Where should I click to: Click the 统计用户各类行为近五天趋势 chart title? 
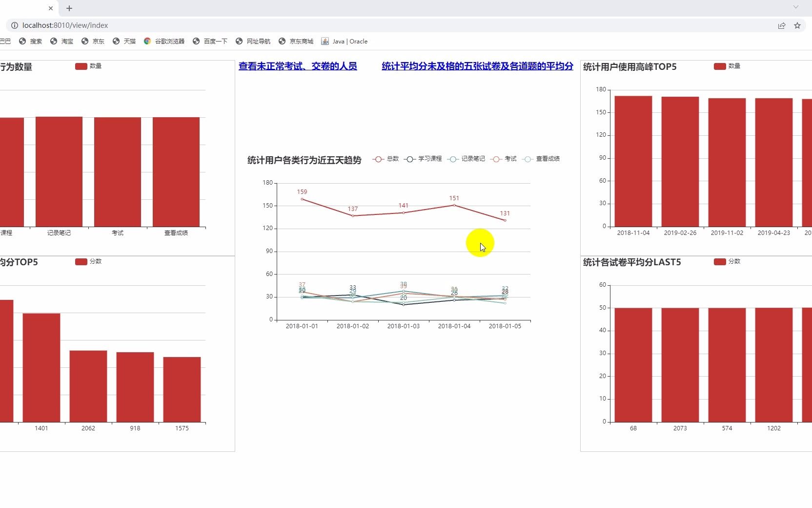point(304,160)
